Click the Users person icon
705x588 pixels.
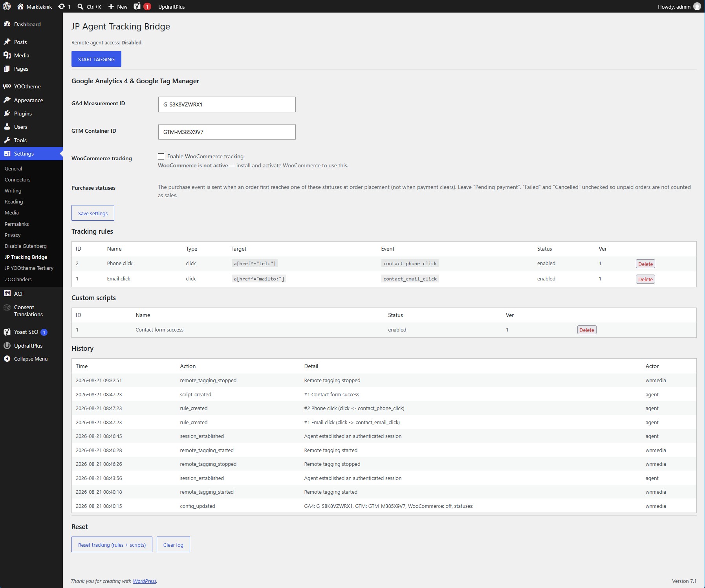click(x=7, y=127)
